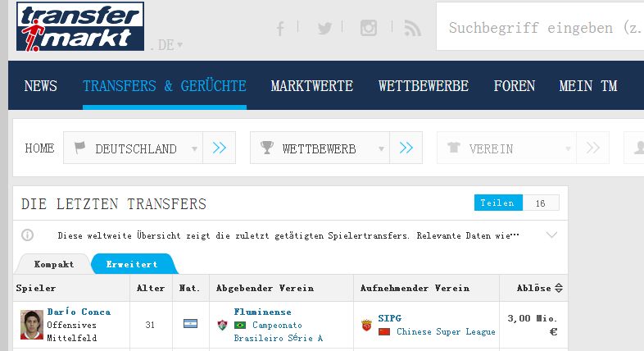Go to HOME breadcrumb link
Viewport: 644px width, 351px height.
pos(39,148)
